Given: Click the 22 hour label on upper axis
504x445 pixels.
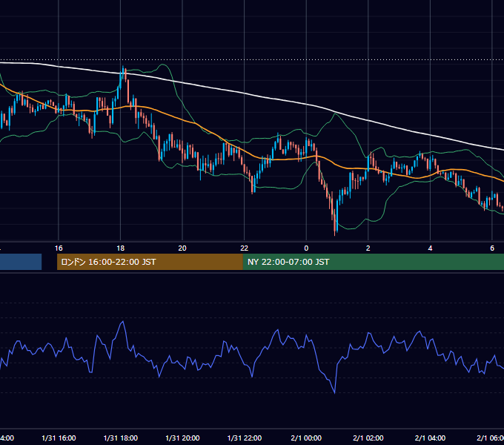Looking at the screenshot, I should click(x=245, y=248).
